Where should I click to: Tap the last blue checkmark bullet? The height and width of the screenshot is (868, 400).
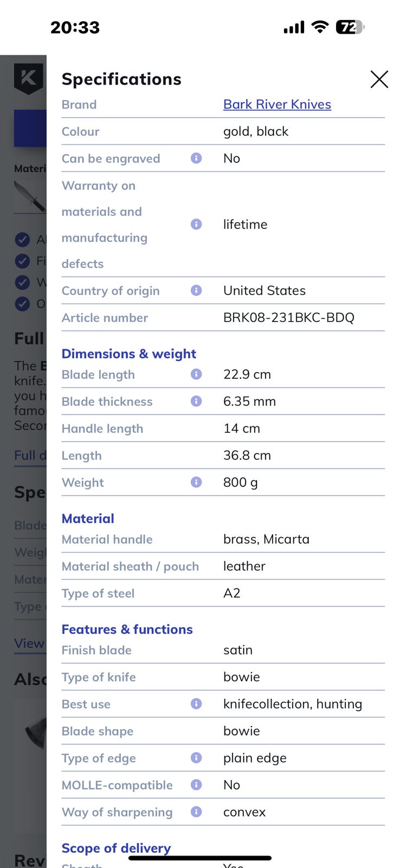22,304
